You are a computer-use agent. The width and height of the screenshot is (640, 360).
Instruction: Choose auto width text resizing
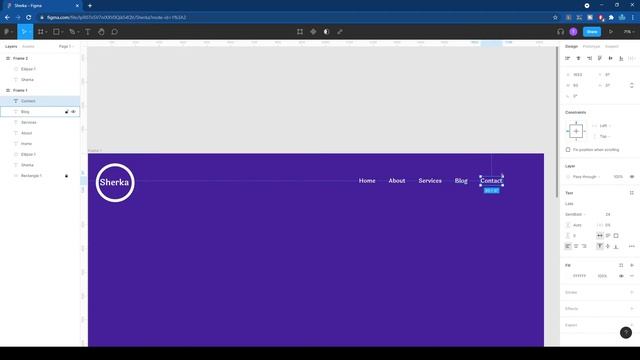(600, 236)
